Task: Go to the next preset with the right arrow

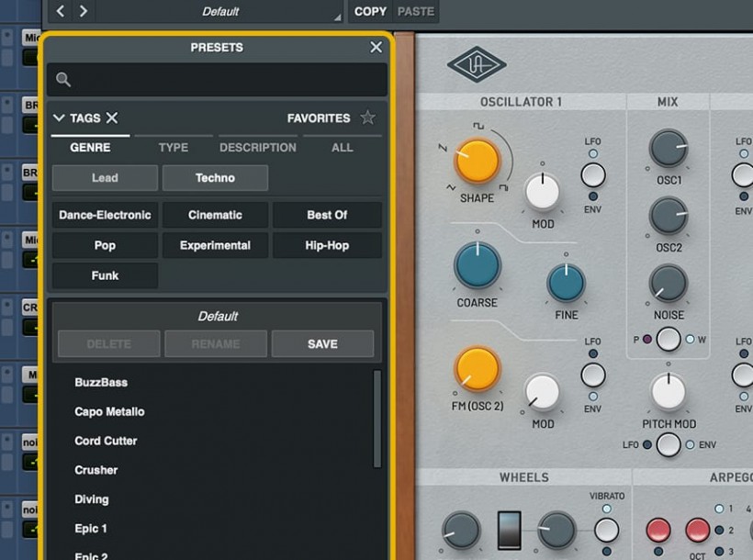Action: [83, 11]
